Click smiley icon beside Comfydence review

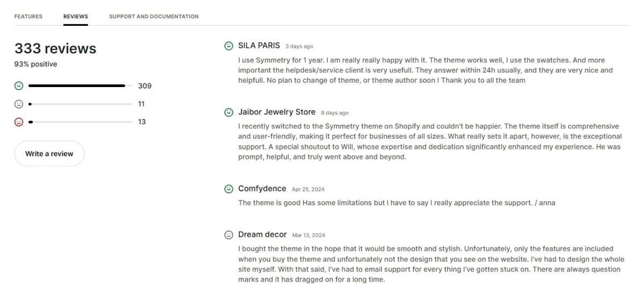pos(229,189)
